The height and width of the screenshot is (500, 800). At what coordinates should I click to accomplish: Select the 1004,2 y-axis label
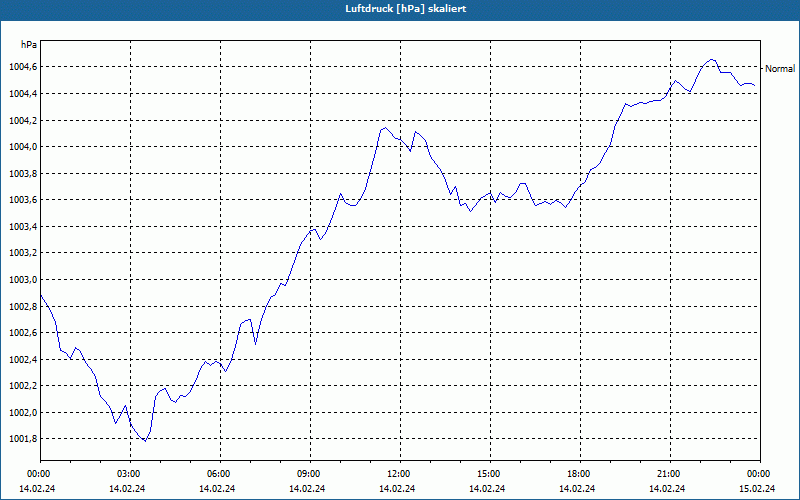click(x=22, y=120)
